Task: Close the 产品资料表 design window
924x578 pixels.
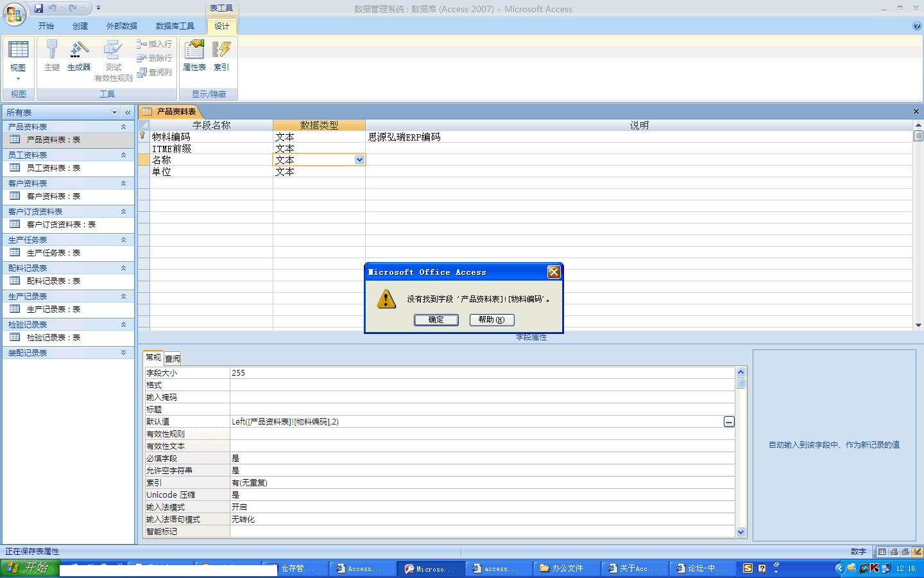Action: click(916, 112)
